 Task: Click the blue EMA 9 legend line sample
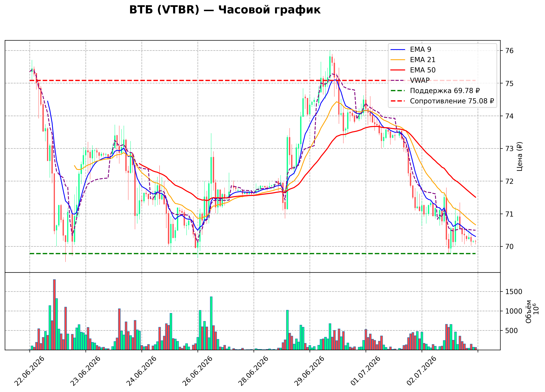coord(398,49)
